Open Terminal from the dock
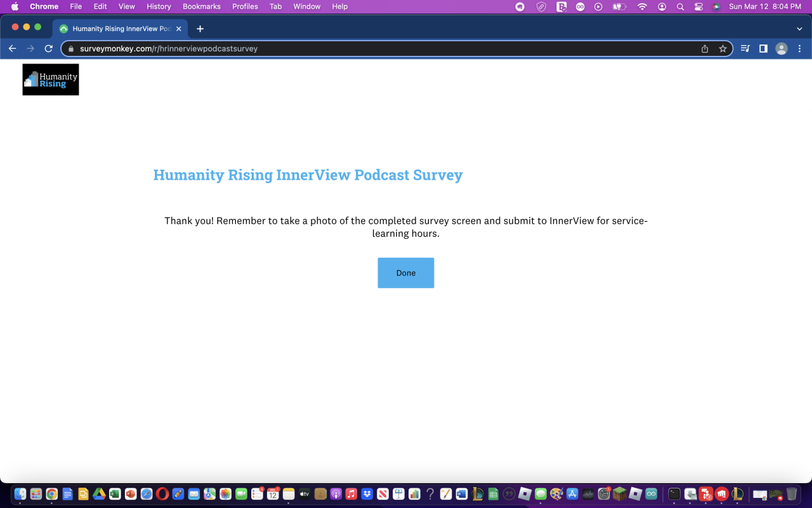This screenshot has height=508, width=812. pyautogui.click(x=674, y=494)
